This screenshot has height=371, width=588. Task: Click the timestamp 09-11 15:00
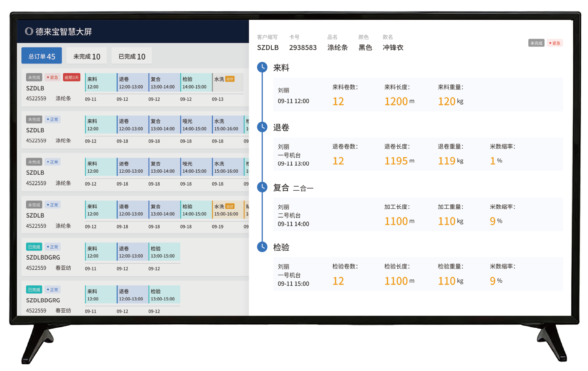(293, 284)
